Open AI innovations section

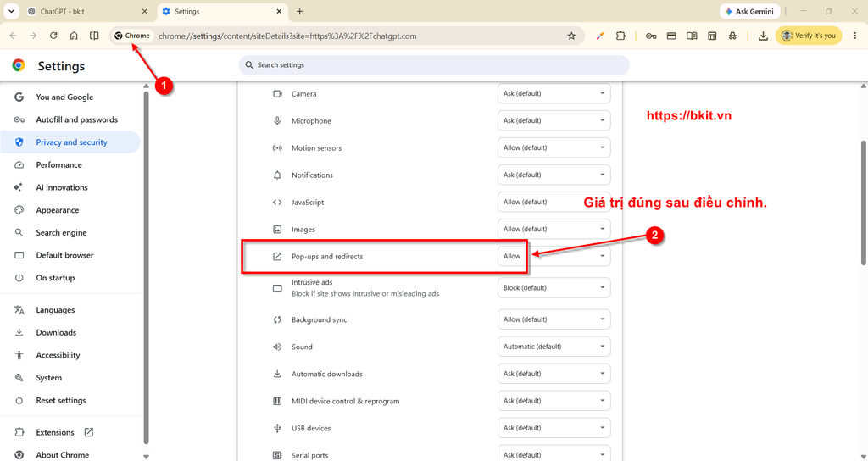(70, 187)
